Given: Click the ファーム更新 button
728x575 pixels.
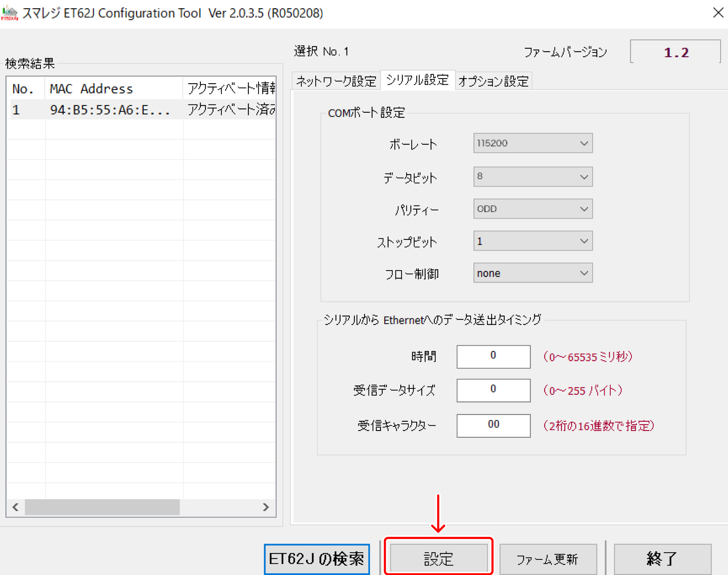Looking at the screenshot, I should pos(548,559).
